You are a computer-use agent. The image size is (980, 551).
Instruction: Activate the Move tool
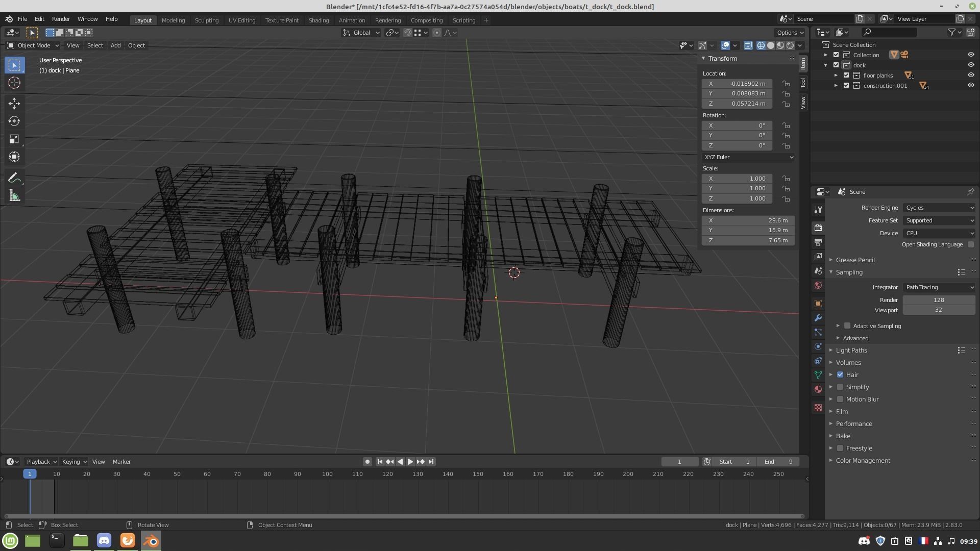[x=14, y=104]
